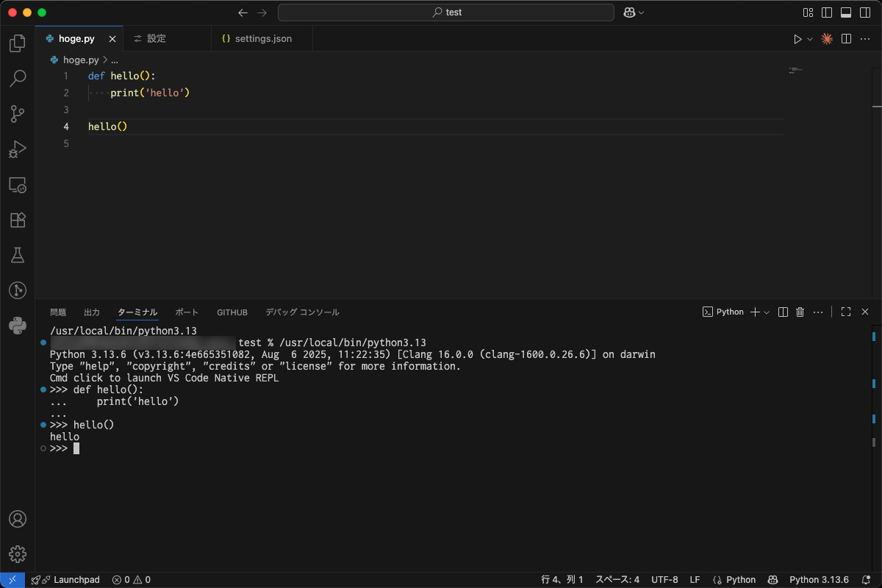The image size is (882, 588).
Task: Split the terminal panel
Action: point(782,312)
